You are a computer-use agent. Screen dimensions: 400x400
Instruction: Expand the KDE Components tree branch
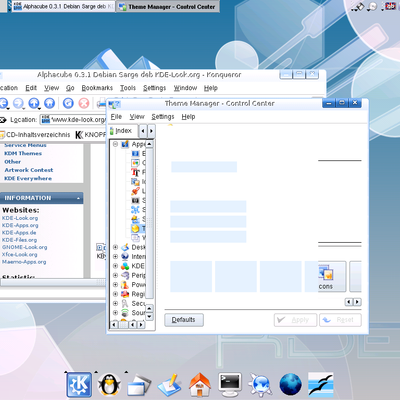point(115,266)
